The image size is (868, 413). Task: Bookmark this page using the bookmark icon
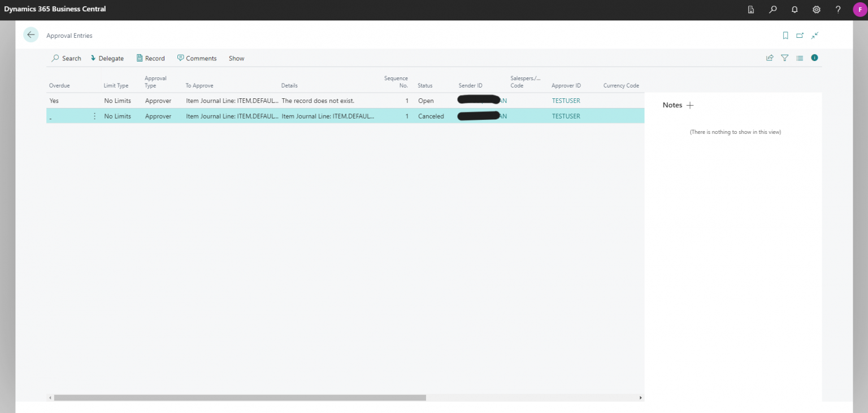click(785, 35)
